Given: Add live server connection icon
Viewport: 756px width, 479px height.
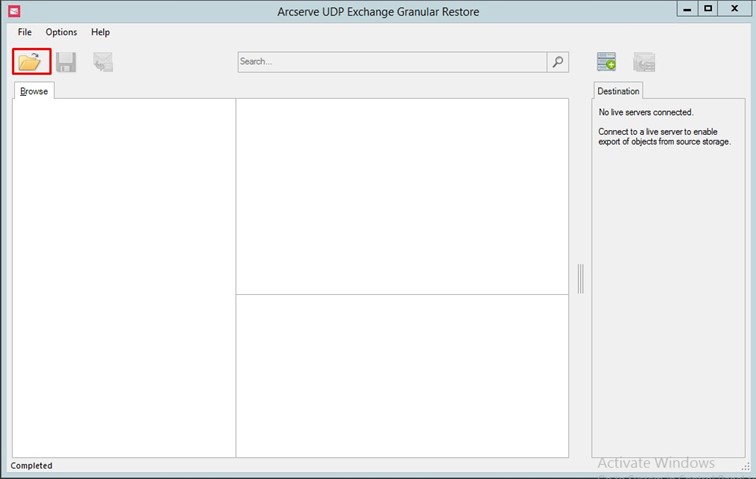Looking at the screenshot, I should 606,62.
